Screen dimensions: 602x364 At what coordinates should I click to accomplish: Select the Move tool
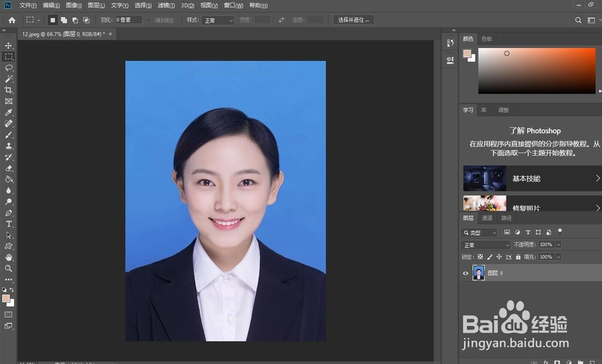point(8,46)
